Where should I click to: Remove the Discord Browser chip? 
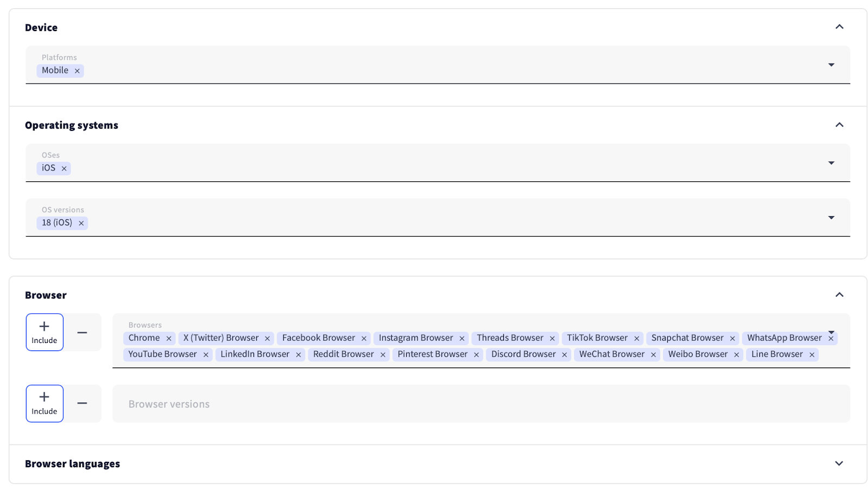click(x=564, y=355)
